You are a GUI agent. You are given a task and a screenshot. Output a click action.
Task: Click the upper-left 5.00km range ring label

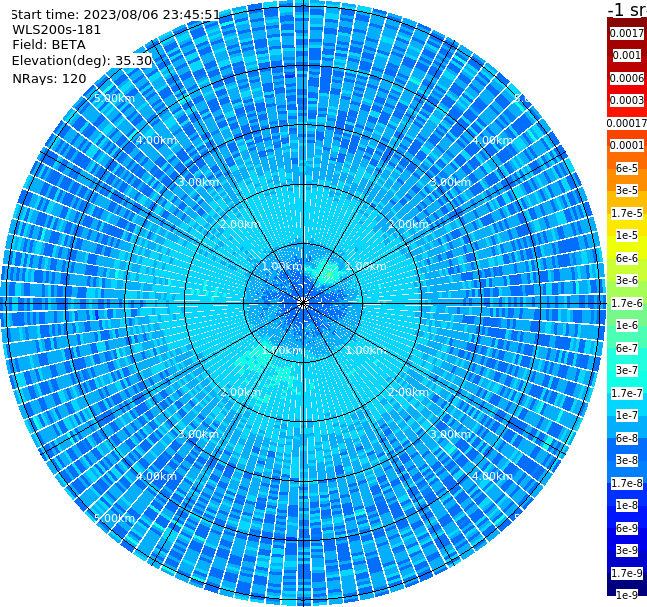(x=114, y=98)
